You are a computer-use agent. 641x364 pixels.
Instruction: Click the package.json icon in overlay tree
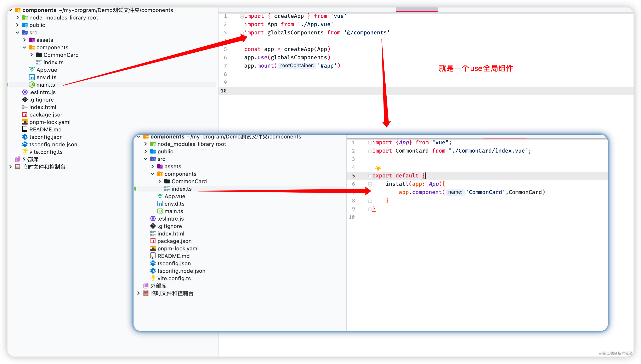pyautogui.click(x=153, y=241)
